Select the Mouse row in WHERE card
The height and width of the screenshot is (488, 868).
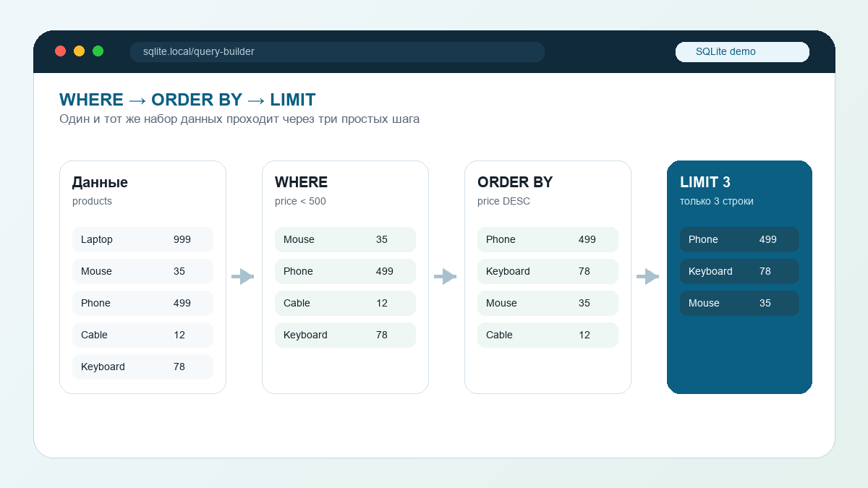(x=345, y=239)
